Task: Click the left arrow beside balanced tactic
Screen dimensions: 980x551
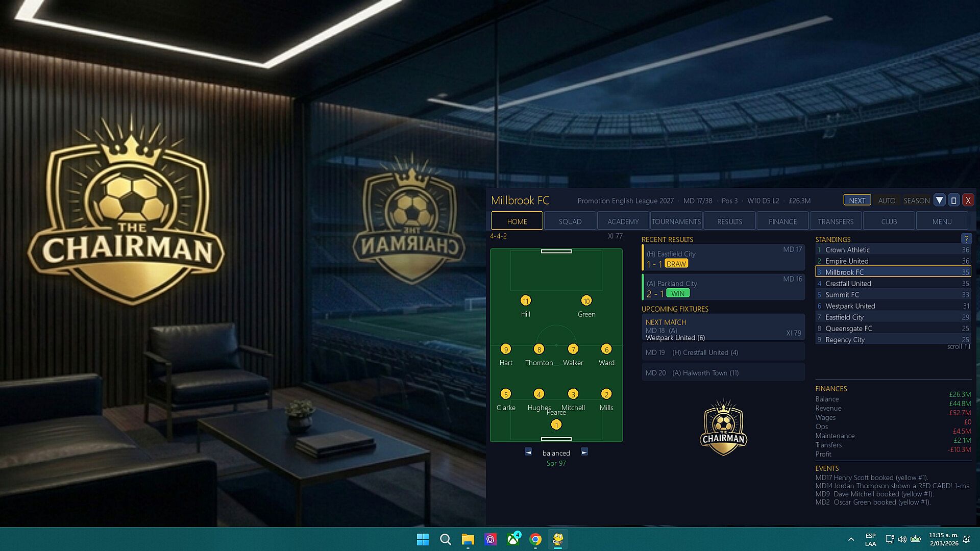Action: coord(528,452)
